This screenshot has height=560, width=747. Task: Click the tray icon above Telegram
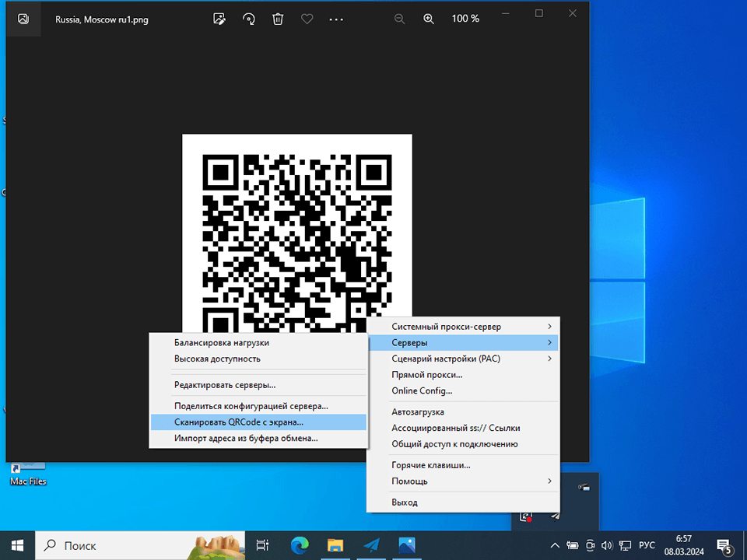(x=584, y=487)
